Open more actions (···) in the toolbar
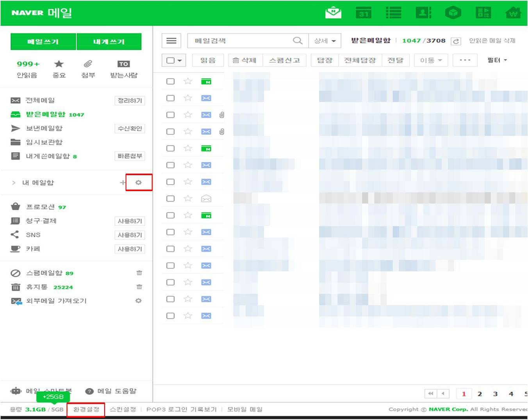Viewport: 528px width, 420px height. 465,60
